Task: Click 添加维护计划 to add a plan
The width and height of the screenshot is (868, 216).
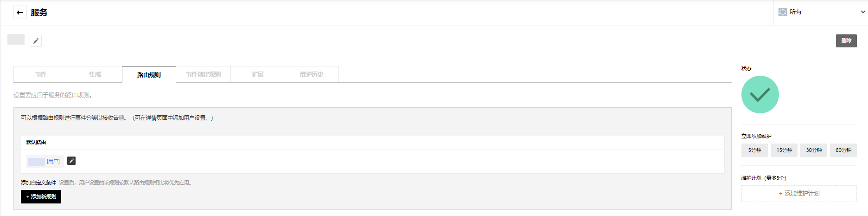Action: pos(799,194)
